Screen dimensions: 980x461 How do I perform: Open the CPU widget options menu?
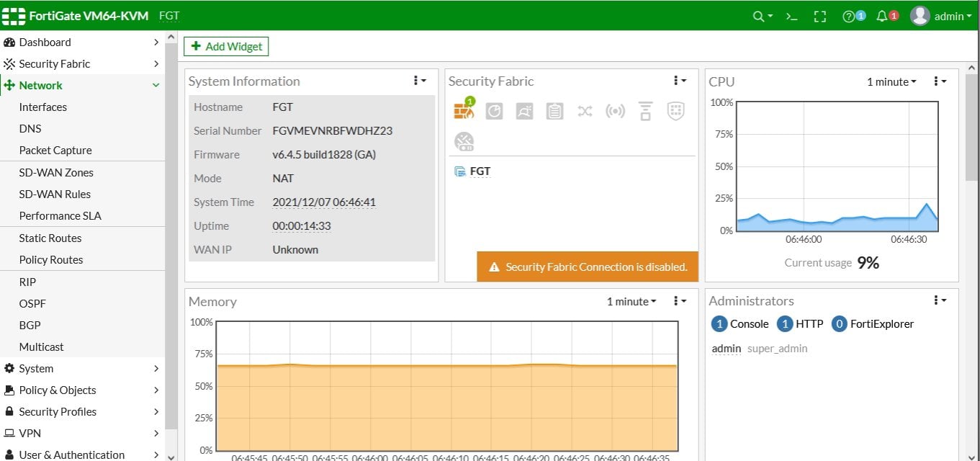[940, 81]
